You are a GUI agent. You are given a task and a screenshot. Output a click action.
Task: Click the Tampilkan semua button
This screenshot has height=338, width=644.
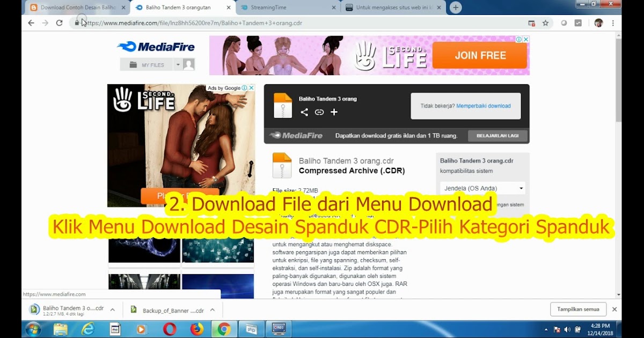coord(578,310)
